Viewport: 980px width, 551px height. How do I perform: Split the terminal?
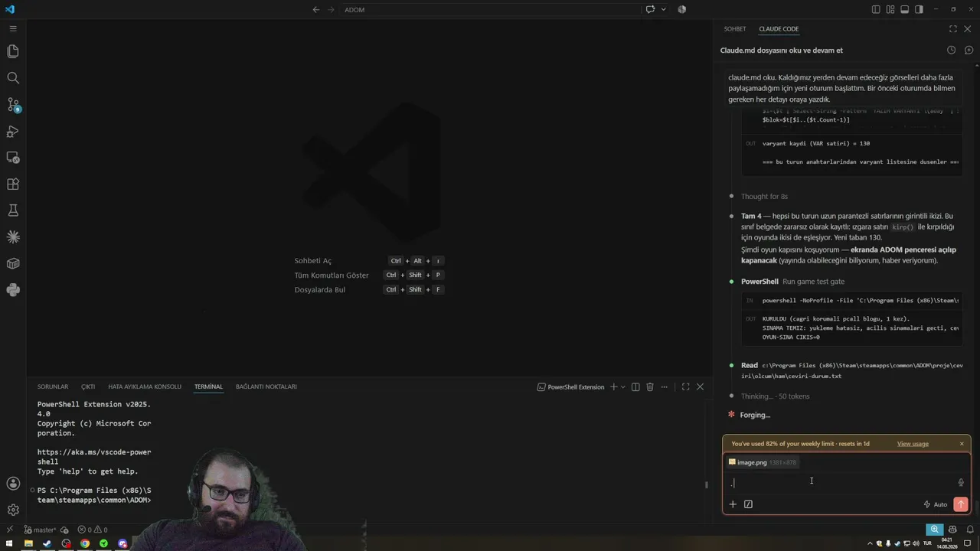[x=635, y=387]
